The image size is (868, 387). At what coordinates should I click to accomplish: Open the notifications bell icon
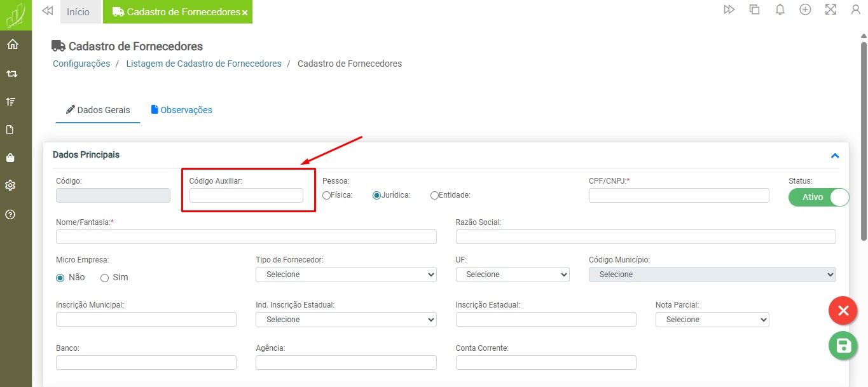pos(780,10)
